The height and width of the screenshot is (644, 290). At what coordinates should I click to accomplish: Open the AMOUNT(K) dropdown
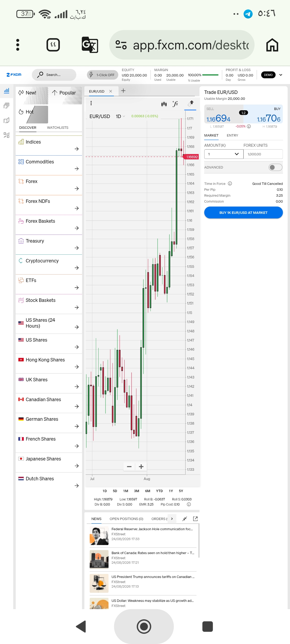[224, 154]
